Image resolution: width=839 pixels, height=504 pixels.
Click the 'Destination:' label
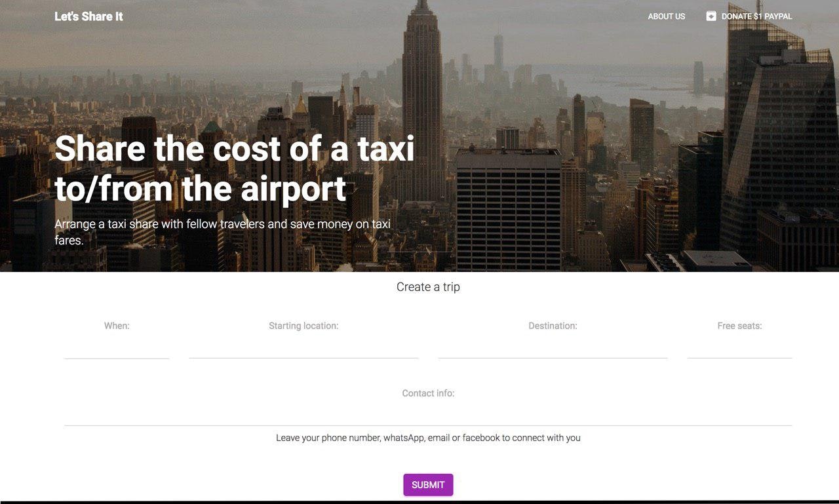click(553, 326)
